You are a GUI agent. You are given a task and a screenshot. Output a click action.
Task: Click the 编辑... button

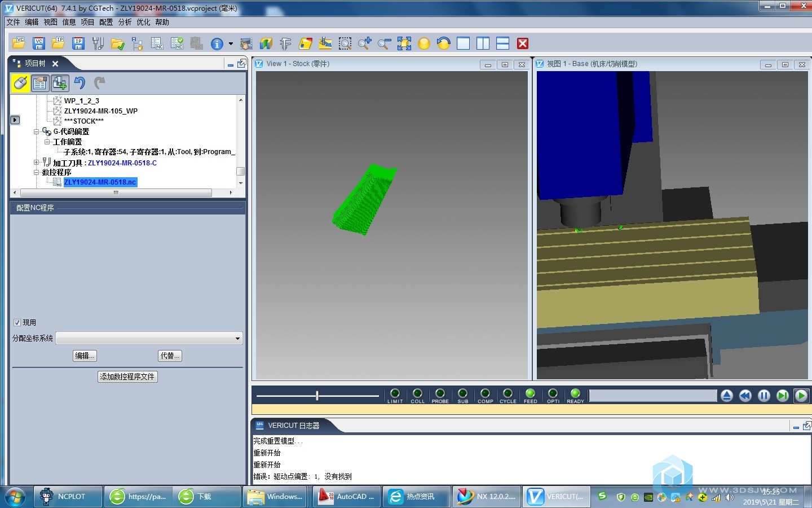point(85,356)
